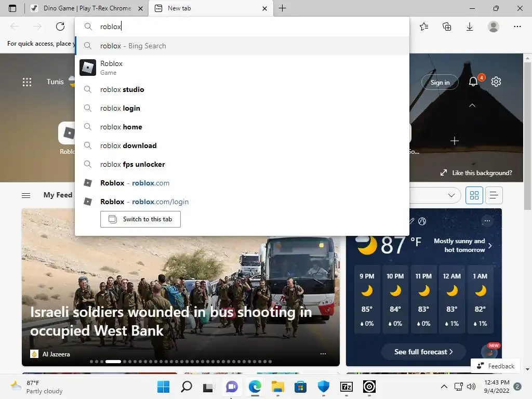Select the 12 AM hourly forecast
The height and width of the screenshot is (399, 532).
(451, 300)
